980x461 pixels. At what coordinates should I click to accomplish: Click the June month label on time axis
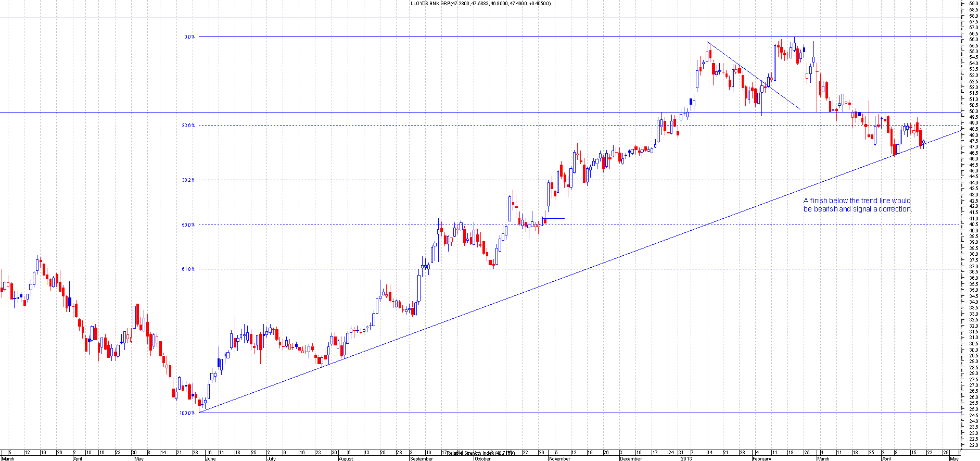pos(210,459)
